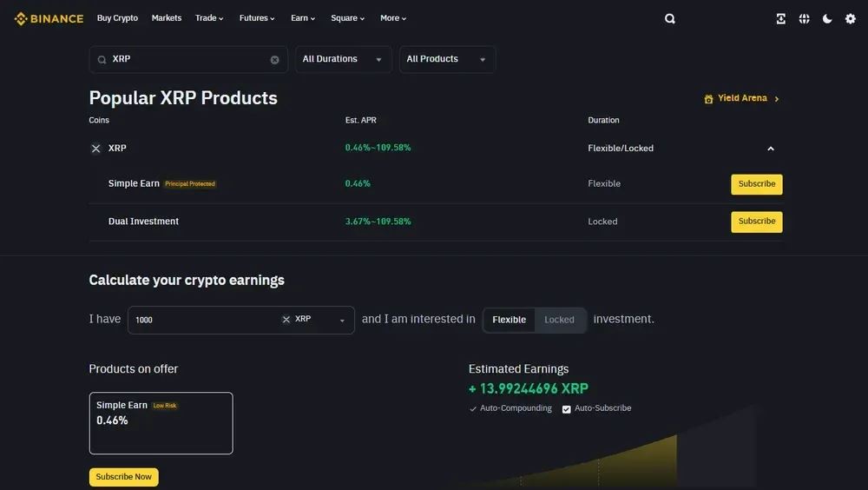Image resolution: width=868 pixels, height=490 pixels.
Task: Open the Futures menu
Action: pyautogui.click(x=257, y=18)
